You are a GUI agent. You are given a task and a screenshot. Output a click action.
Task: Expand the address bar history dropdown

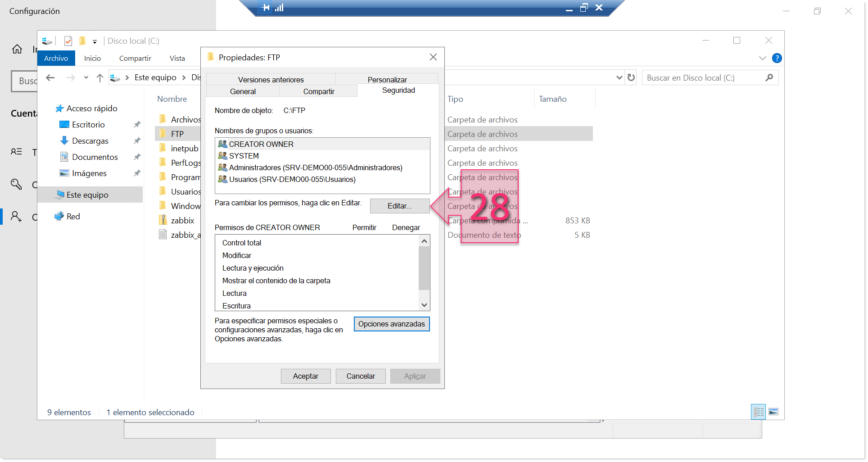point(619,77)
